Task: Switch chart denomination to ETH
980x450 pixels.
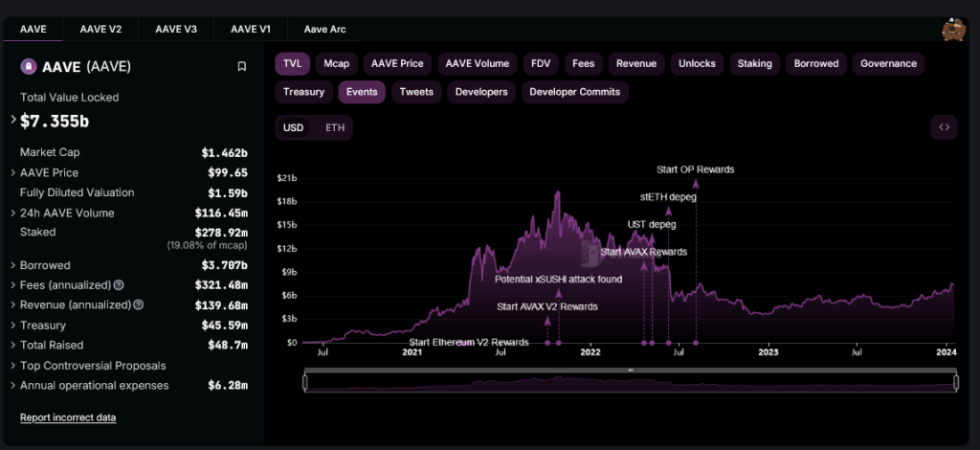Action: [x=335, y=127]
